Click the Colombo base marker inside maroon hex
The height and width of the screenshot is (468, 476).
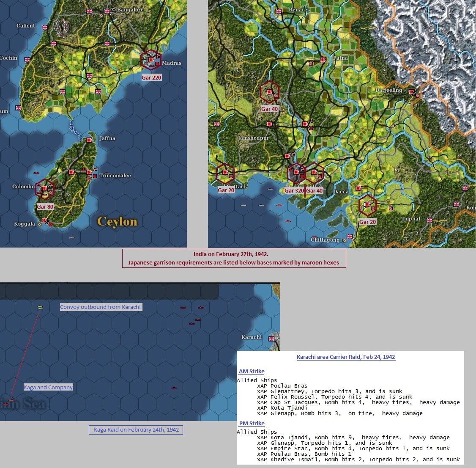(x=45, y=188)
